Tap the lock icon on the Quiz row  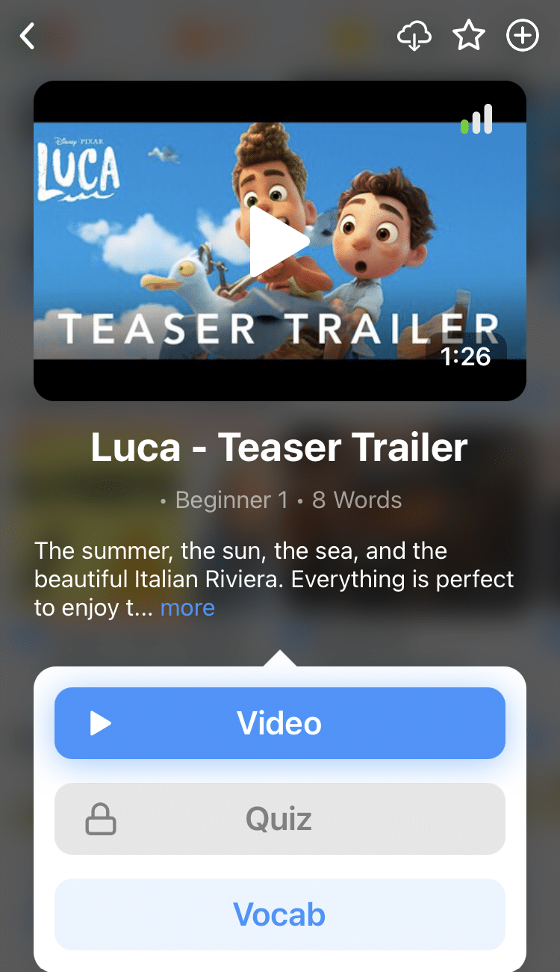tap(101, 819)
